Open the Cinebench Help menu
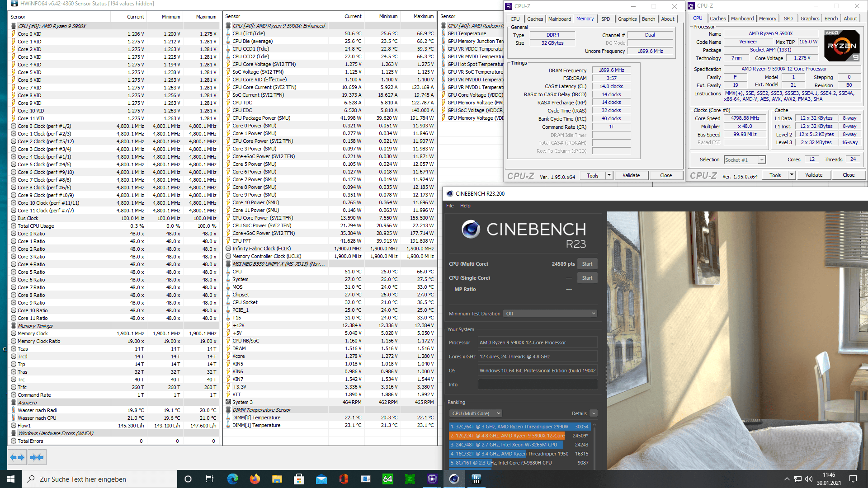The height and width of the screenshot is (488, 868). click(x=465, y=206)
